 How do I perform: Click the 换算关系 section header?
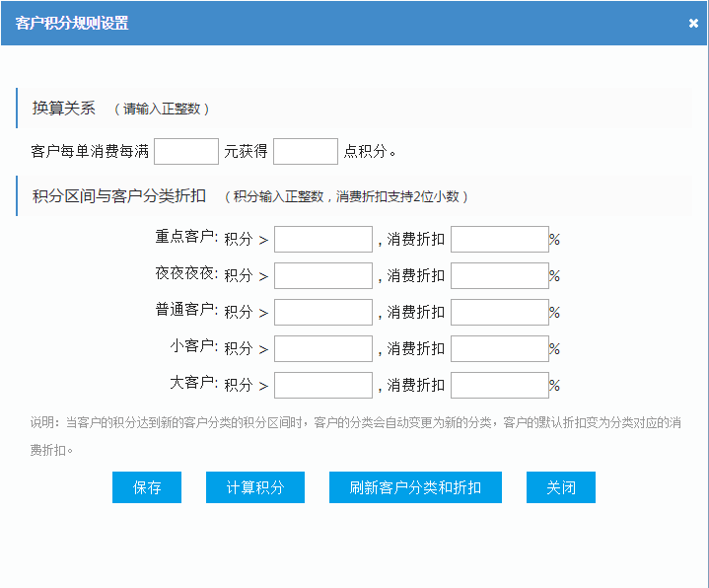coord(64,109)
